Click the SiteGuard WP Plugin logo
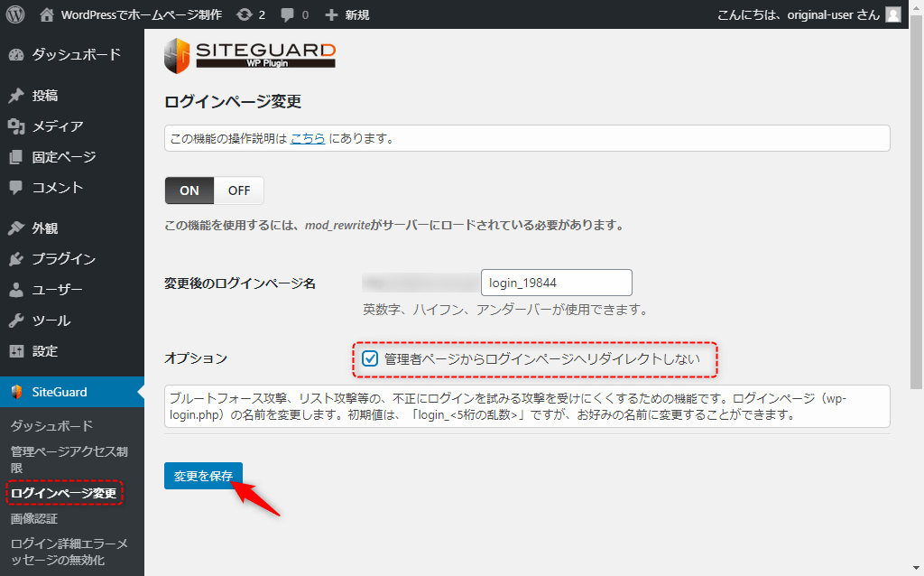This screenshot has width=924, height=576. (x=250, y=56)
